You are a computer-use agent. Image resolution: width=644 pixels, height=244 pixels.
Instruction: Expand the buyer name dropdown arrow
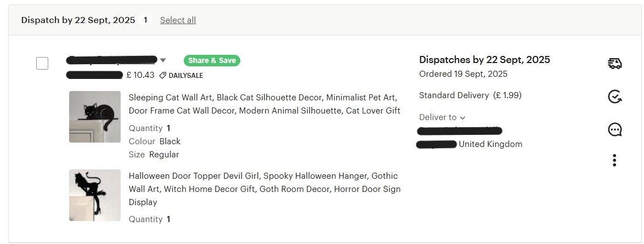point(163,60)
